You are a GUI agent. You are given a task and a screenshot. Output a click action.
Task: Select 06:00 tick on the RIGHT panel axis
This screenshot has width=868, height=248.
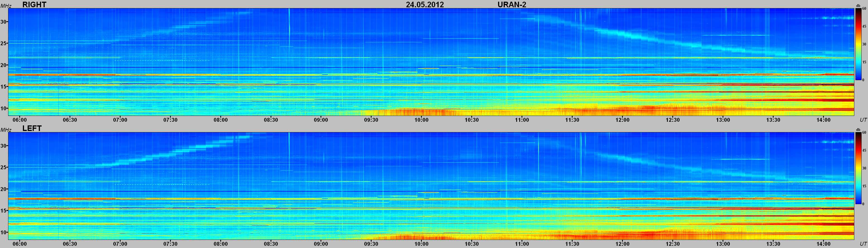click(x=20, y=120)
